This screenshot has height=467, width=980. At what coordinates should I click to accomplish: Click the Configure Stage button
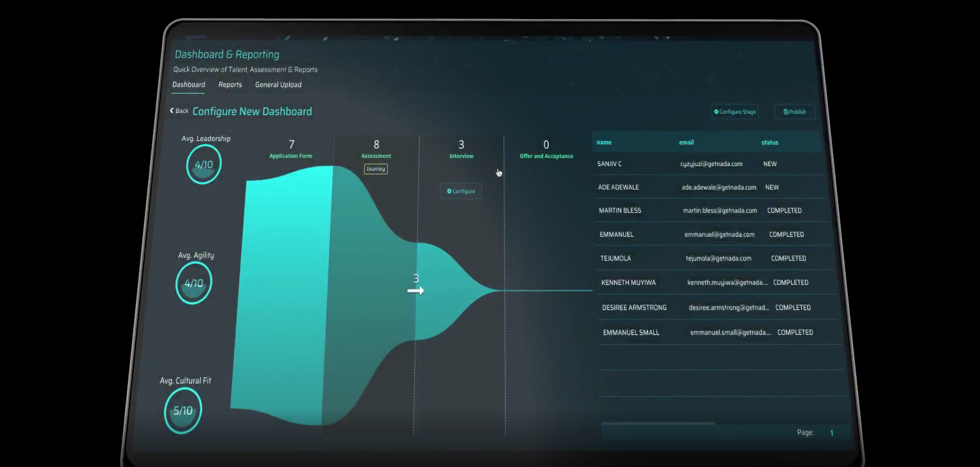point(734,111)
